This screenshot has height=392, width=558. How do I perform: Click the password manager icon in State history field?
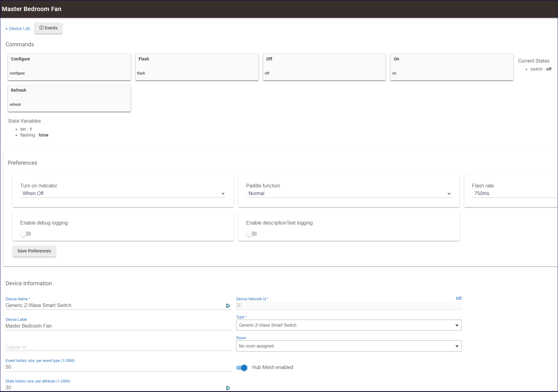tap(228, 388)
